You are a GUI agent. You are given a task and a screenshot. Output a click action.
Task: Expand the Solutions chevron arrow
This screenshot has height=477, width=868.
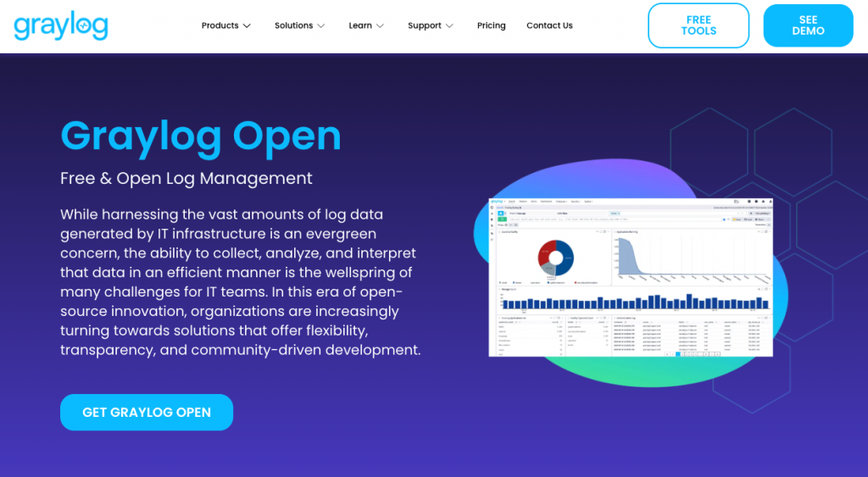tap(321, 26)
